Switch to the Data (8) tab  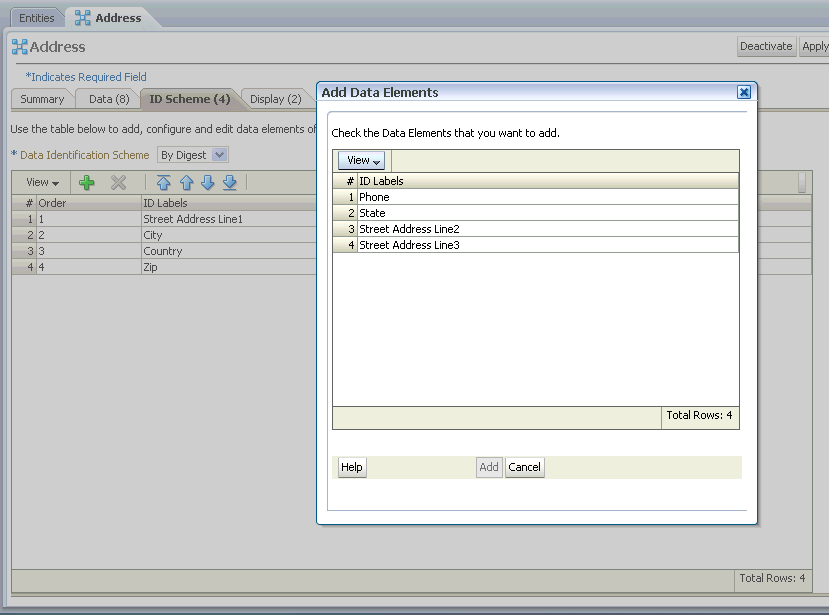click(107, 99)
